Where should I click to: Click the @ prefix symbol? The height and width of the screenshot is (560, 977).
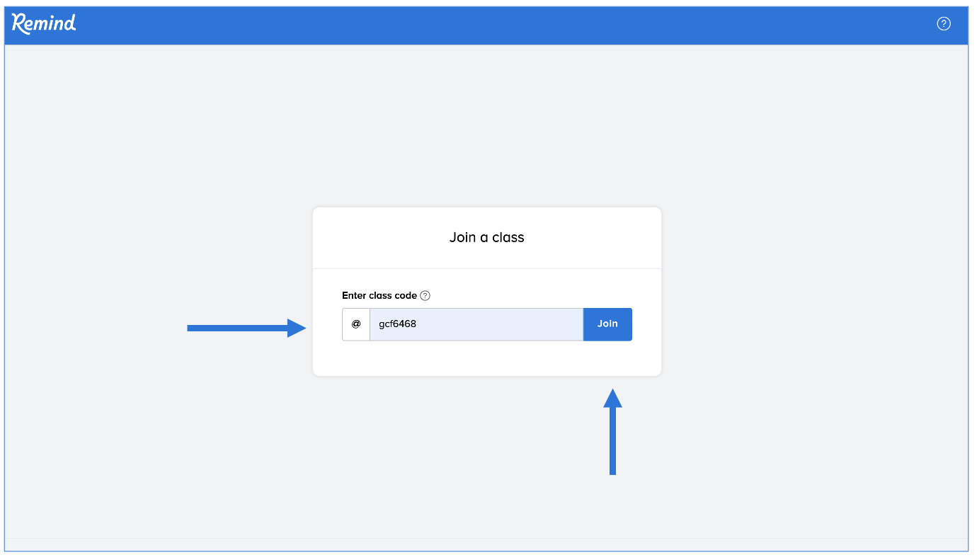(356, 324)
